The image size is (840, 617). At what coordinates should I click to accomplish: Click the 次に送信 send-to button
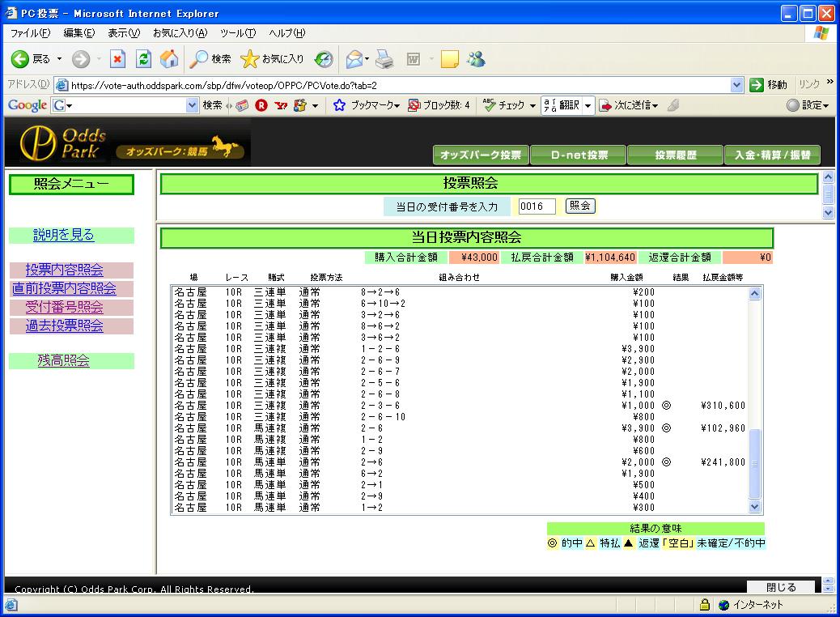629,105
